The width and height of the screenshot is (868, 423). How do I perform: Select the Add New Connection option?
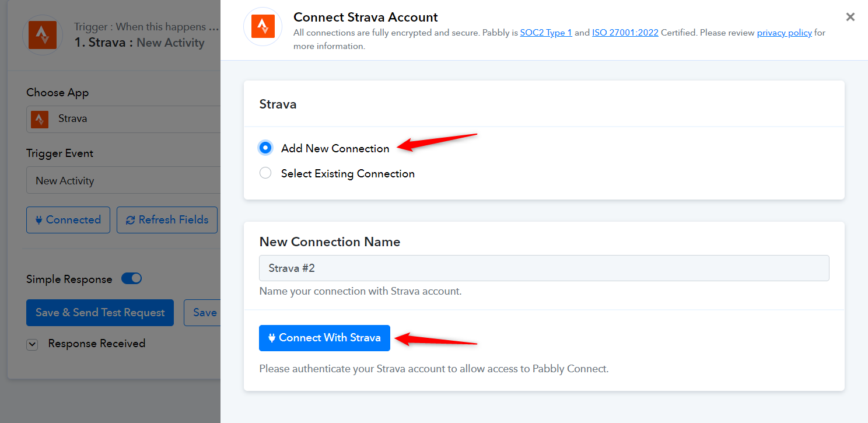[x=265, y=148]
